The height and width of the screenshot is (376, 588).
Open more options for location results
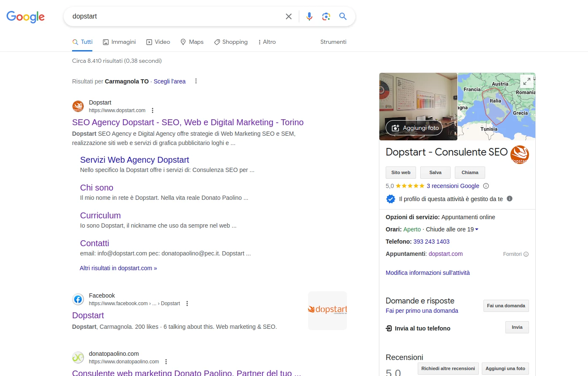[196, 81]
